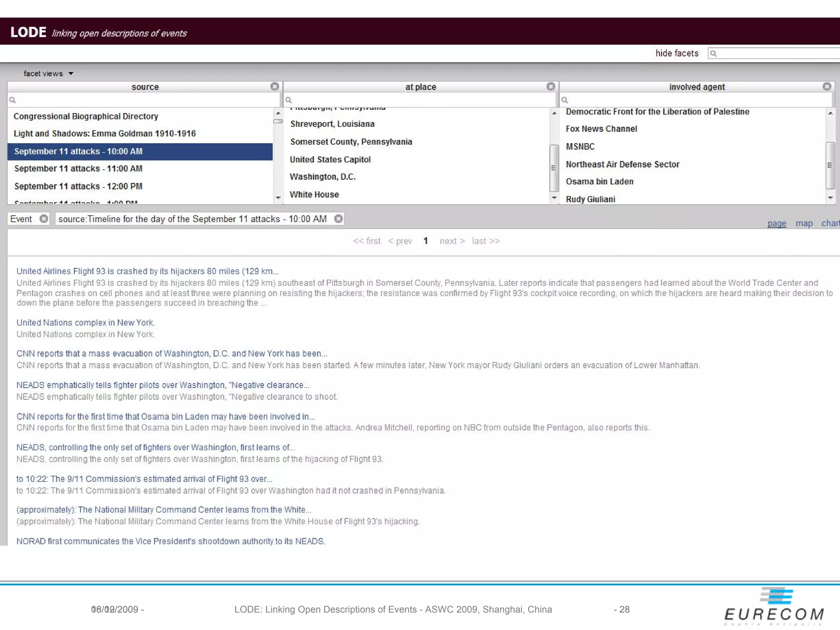Select September 11 attacks - 11:00 AM source

pos(78,169)
